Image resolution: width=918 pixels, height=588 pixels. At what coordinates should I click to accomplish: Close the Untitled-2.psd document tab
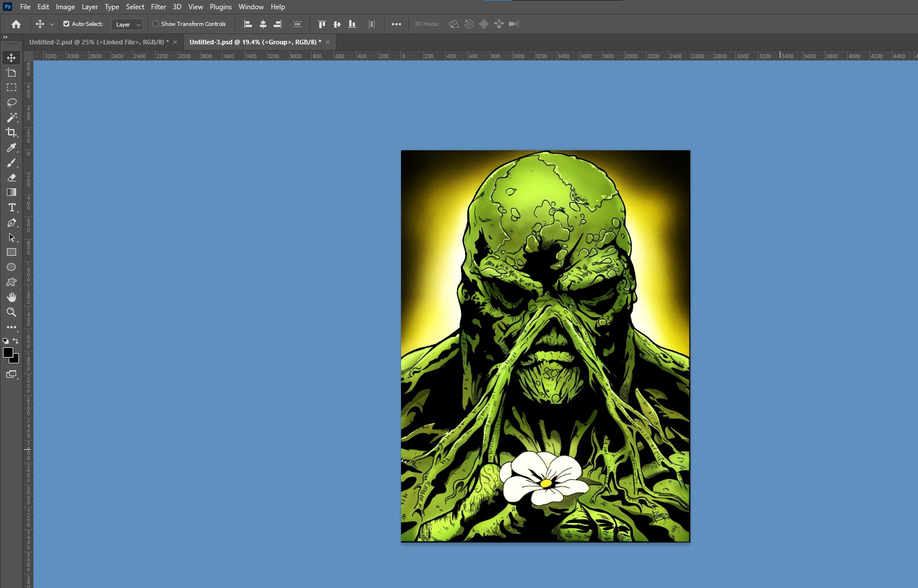pyautogui.click(x=175, y=42)
